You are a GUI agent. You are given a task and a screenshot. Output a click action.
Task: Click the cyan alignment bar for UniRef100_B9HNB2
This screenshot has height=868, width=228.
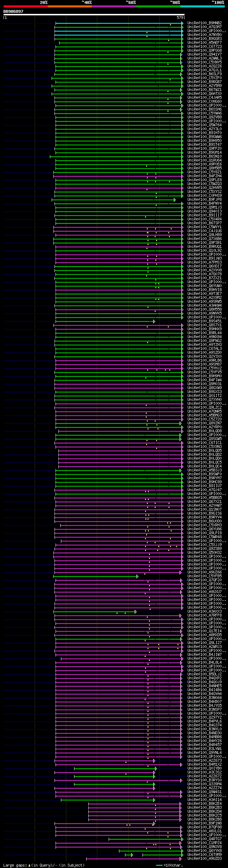119,23
